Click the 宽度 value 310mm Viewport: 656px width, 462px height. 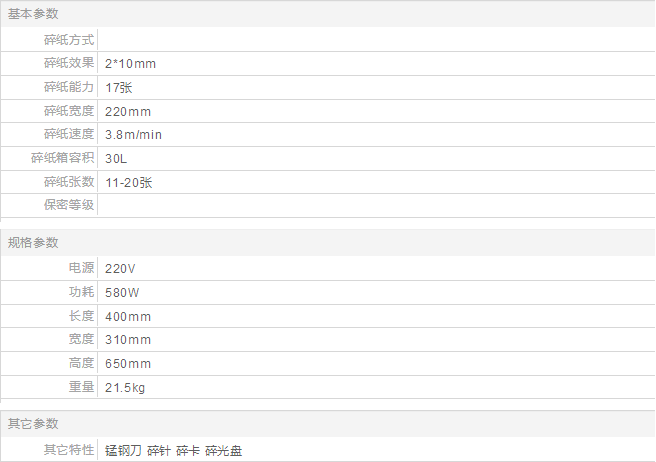128,339
